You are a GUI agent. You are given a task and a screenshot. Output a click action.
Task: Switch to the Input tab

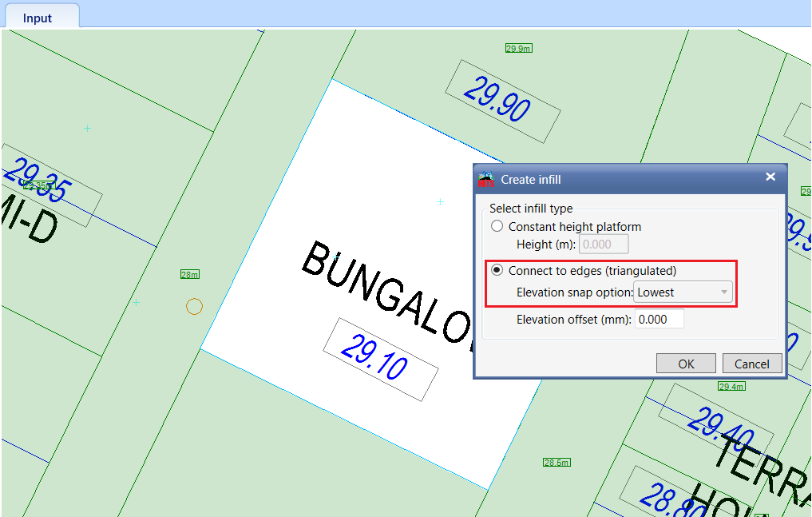(x=38, y=18)
